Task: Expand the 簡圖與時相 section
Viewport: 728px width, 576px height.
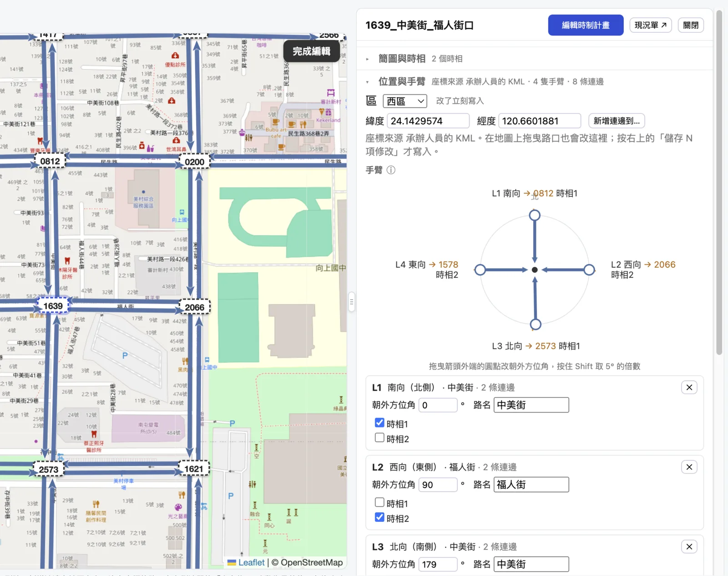Action: pyautogui.click(x=402, y=59)
